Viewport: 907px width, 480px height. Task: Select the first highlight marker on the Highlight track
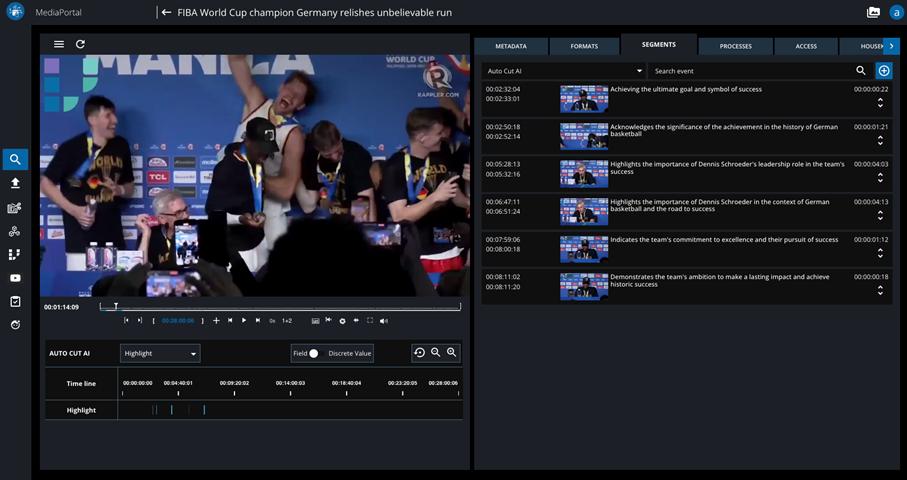[x=153, y=410]
